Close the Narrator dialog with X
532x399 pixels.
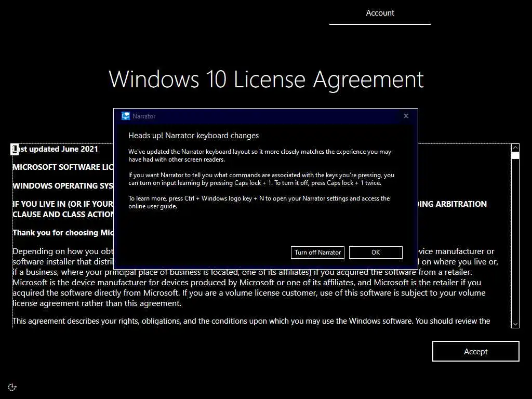pos(406,116)
